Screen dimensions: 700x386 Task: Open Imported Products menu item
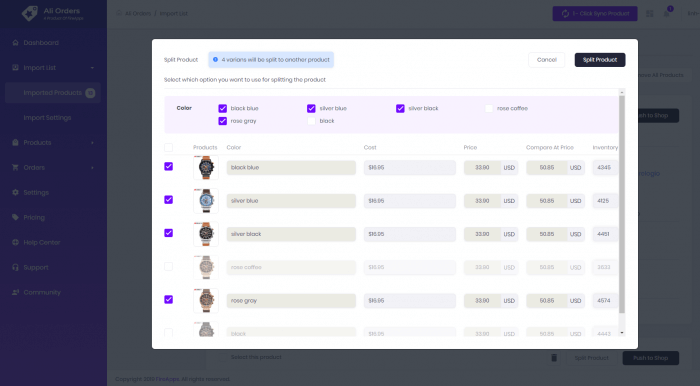point(53,93)
